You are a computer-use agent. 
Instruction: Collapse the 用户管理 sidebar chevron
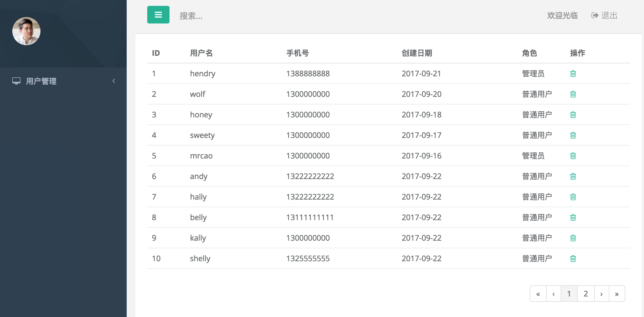tap(114, 81)
